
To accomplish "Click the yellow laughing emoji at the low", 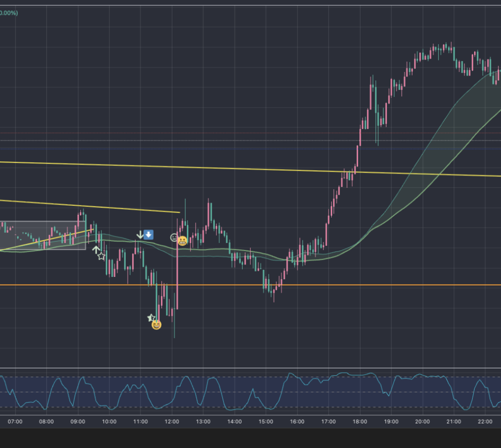I will point(156,324).
